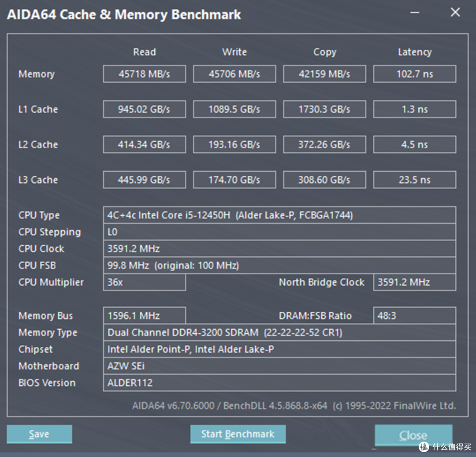Select L1 Cache Read value 945.02 GB/s
This screenshot has width=476, height=457.
coord(145,109)
